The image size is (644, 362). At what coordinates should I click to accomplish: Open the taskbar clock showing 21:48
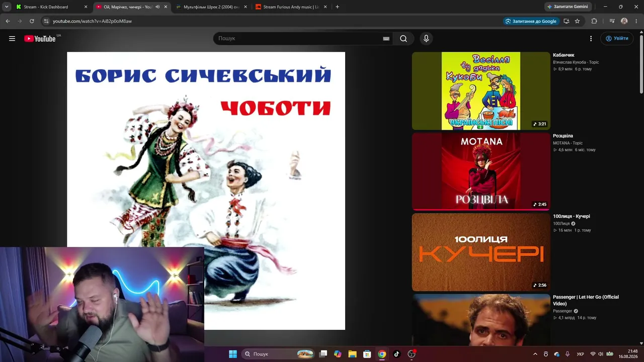(x=628, y=354)
